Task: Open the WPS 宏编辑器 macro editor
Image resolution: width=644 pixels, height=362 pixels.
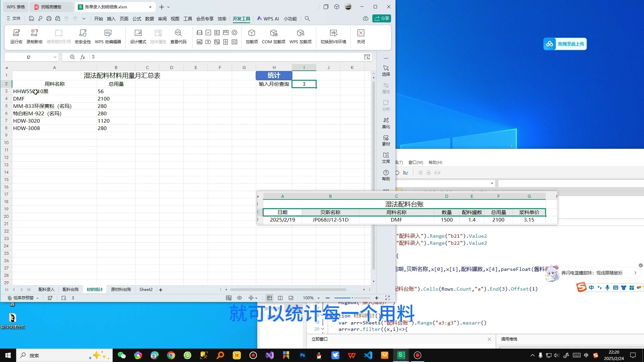Action: (x=108, y=37)
